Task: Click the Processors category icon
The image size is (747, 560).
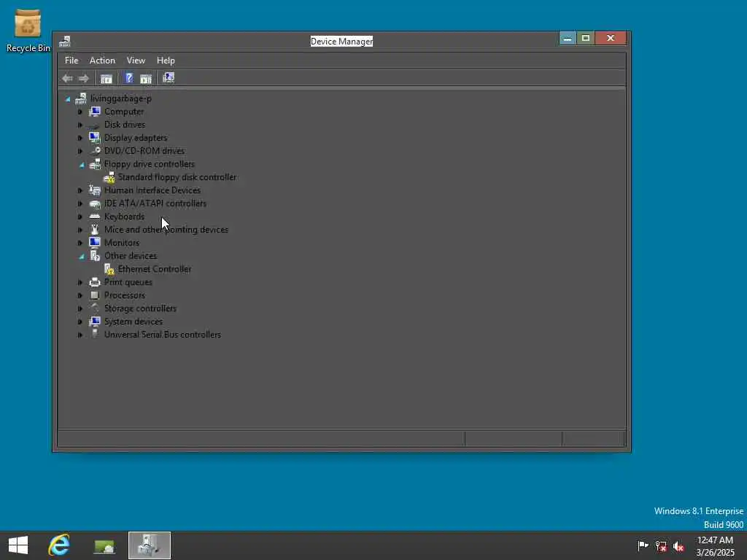Action: pyautogui.click(x=95, y=295)
